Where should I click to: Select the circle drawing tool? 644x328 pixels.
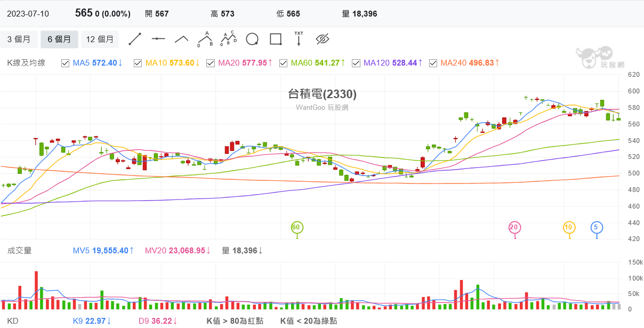pyautogui.click(x=252, y=39)
